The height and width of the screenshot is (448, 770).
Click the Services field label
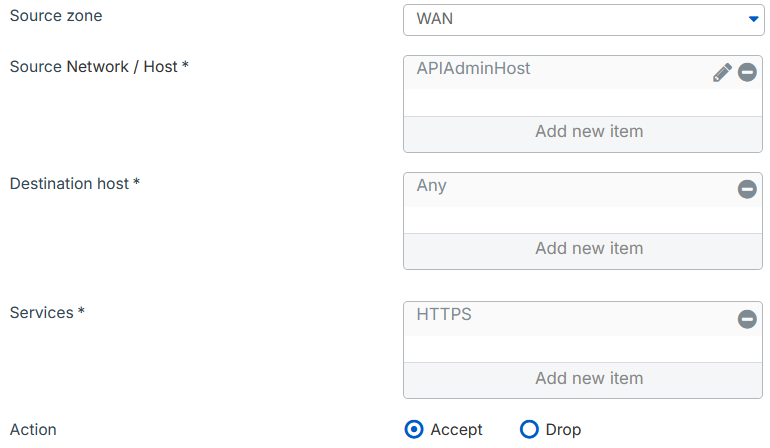[47, 313]
